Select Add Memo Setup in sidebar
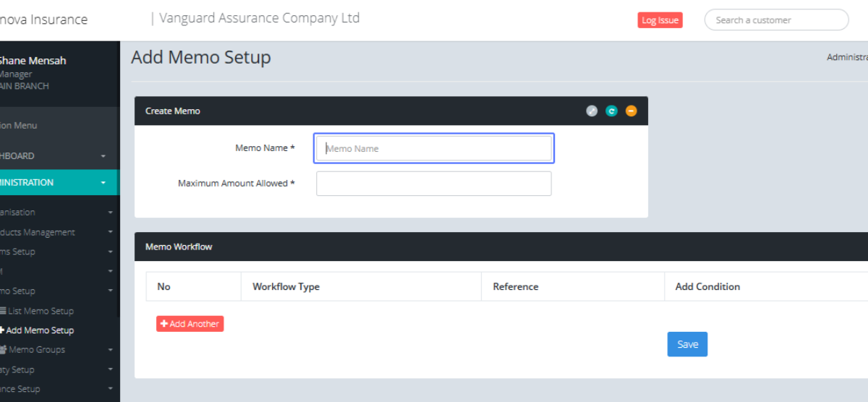This screenshot has height=402, width=868. pyautogui.click(x=41, y=330)
